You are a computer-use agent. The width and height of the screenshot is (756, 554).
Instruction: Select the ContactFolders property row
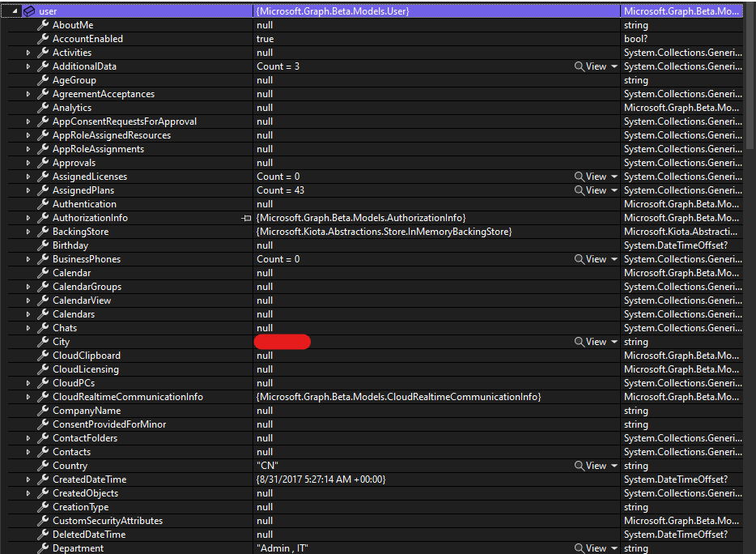pyautogui.click(x=375, y=438)
